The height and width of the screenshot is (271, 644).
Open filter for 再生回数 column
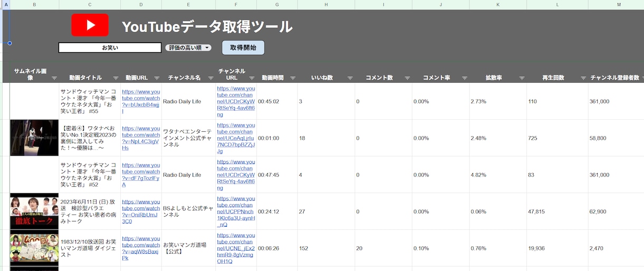pos(583,78)
